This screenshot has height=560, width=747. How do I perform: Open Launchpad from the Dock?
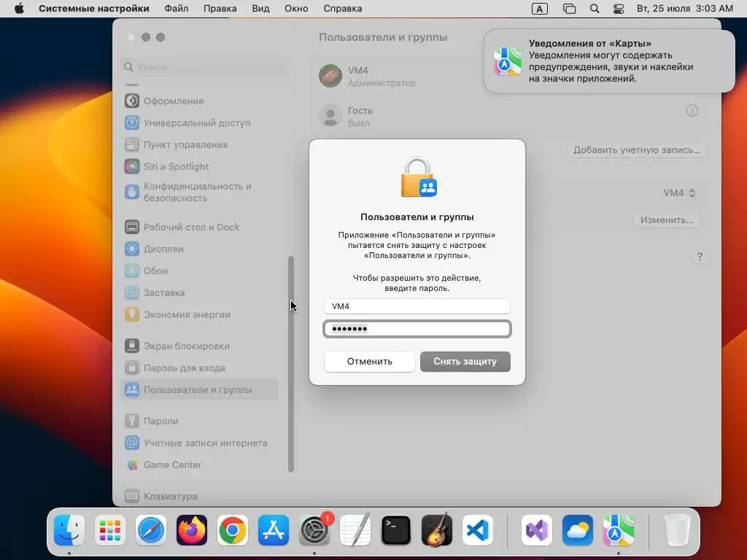pyautogui.click(x=110, y=530)
